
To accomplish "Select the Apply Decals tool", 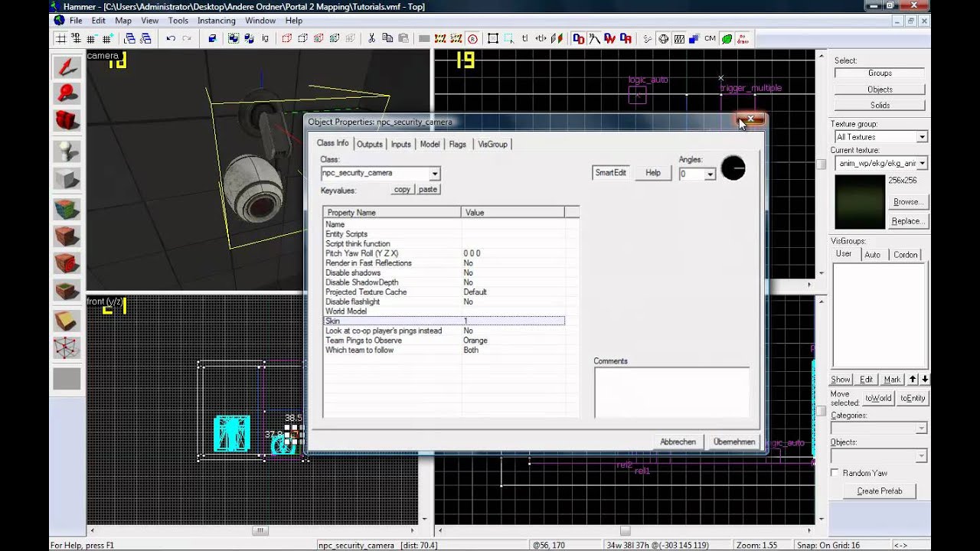I will [x=67, y=262].
